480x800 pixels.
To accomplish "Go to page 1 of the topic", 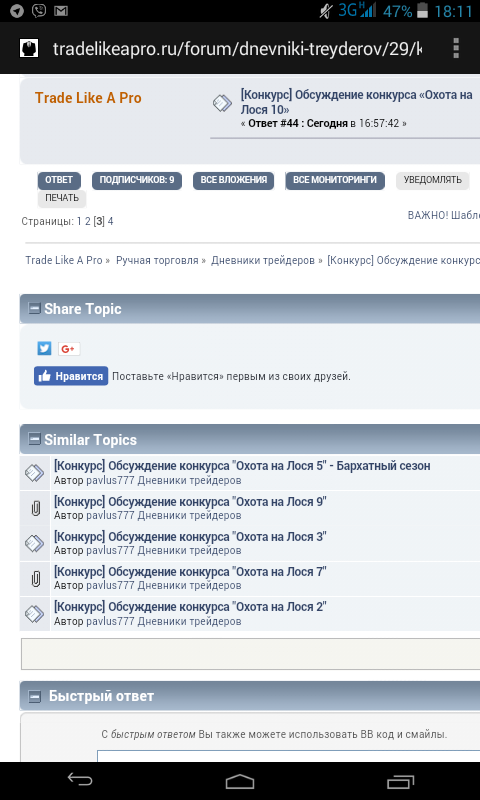I will pos(79,221).
